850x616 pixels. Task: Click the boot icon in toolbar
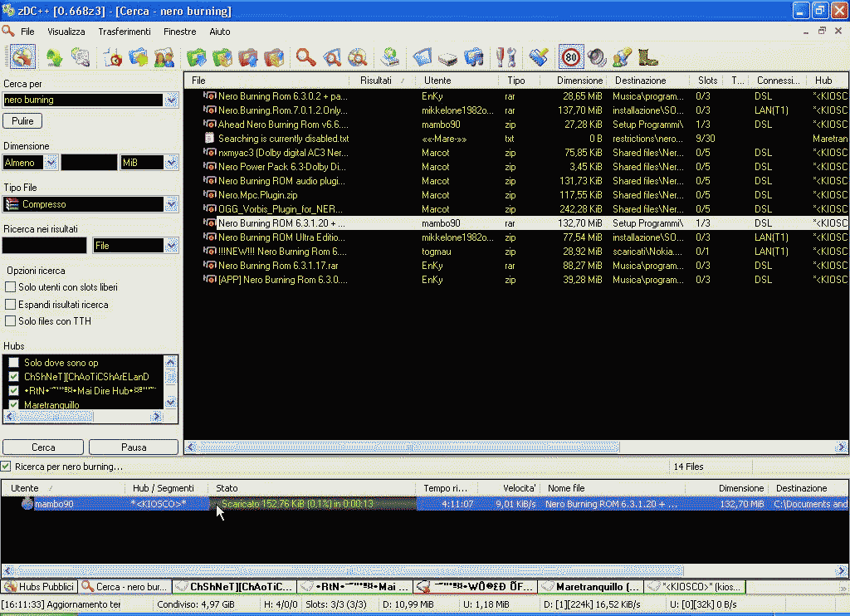point(648,57)
